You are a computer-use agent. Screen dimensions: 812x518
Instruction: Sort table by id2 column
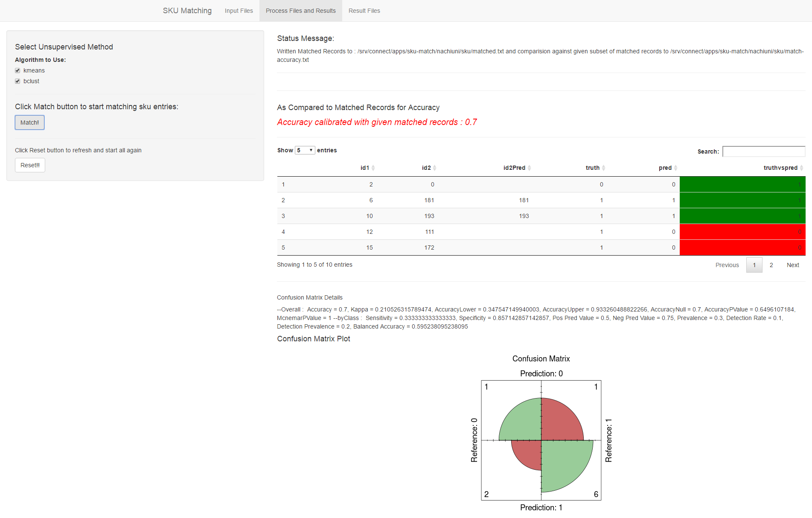429,168
